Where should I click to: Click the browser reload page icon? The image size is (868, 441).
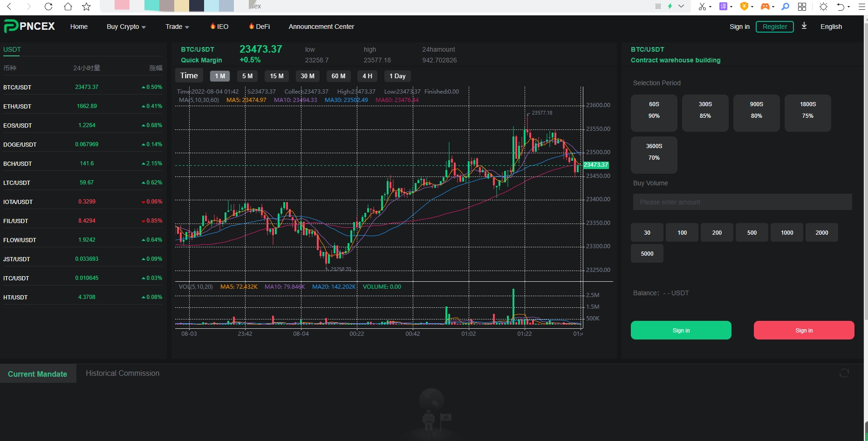pos(48,7)
